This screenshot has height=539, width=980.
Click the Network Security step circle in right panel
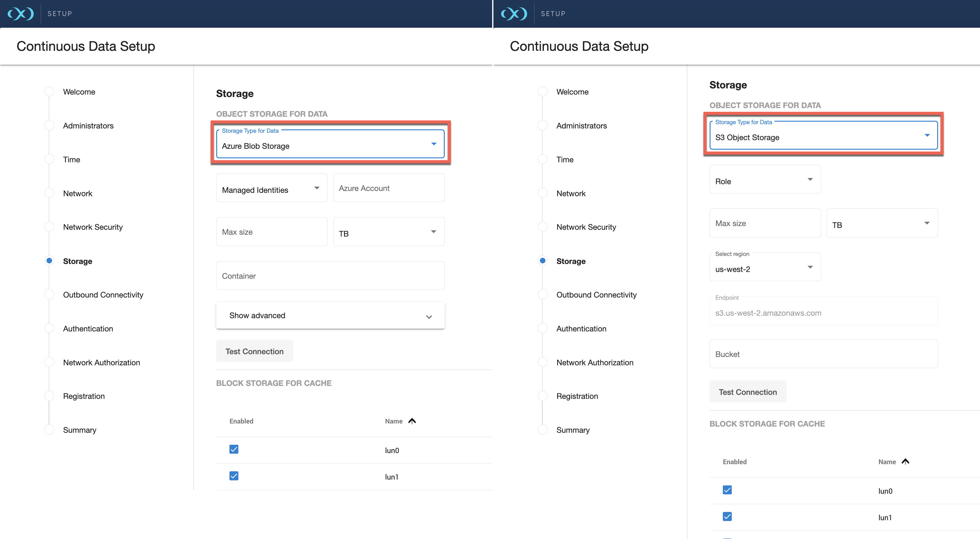pos(542,227)
